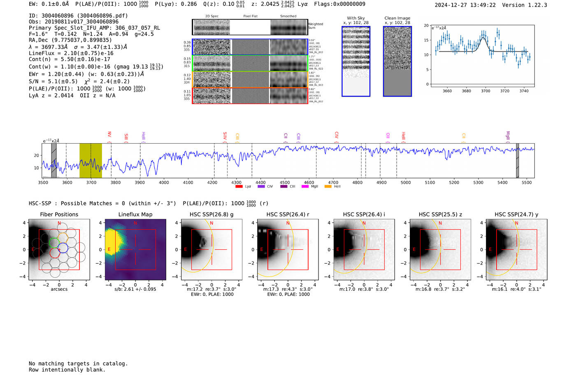Open the HSC SSP(26.4) i cutout
576x392 pixels.
tap(364, 249)
